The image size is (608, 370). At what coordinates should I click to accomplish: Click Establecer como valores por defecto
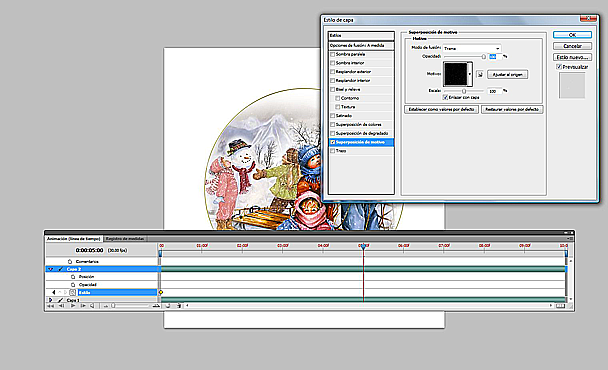click(x=441, y=110)
